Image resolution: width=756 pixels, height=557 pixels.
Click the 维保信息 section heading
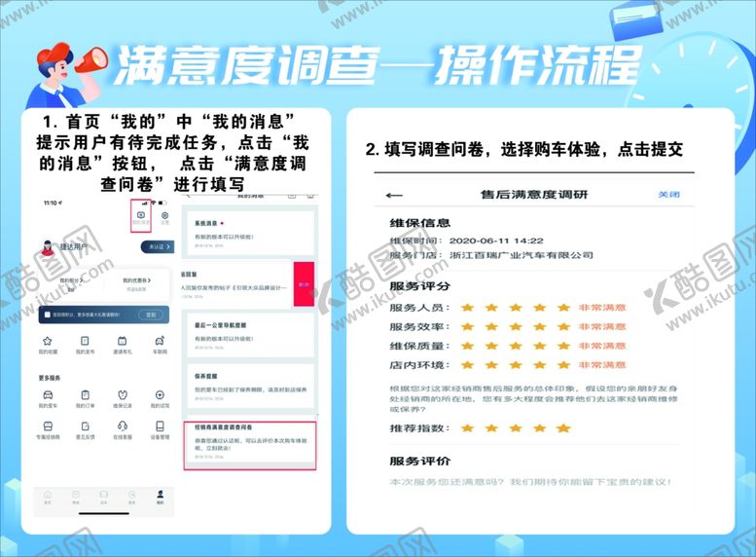[420, 223]
